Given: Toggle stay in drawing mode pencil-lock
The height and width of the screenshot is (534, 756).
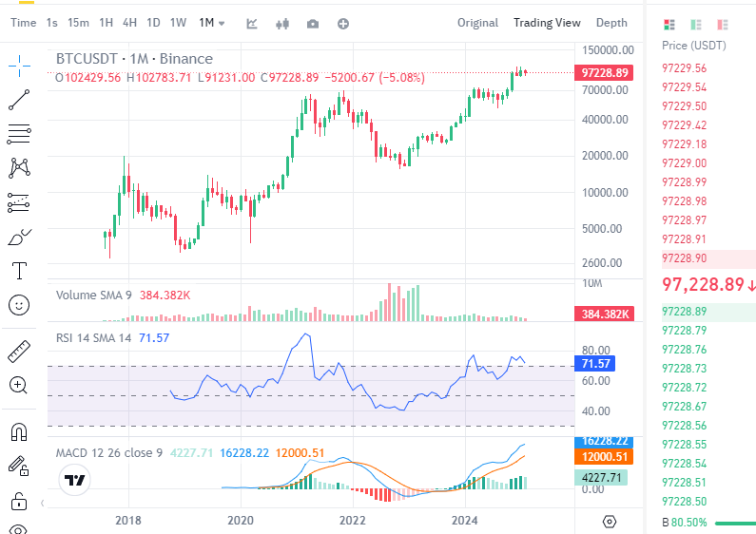Looking at the screenshot, I should 19,466.
